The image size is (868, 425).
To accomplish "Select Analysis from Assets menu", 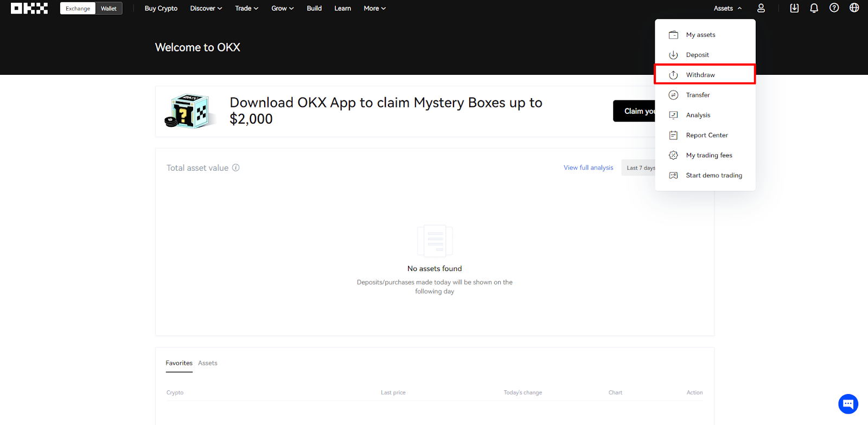I will (x=705, y=115).
